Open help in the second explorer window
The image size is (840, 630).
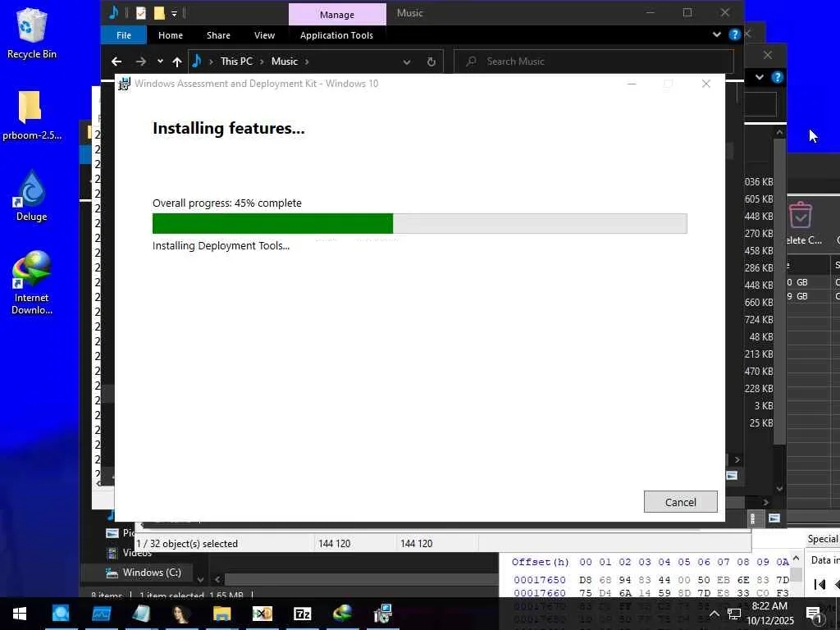click(x=778, y=77)
